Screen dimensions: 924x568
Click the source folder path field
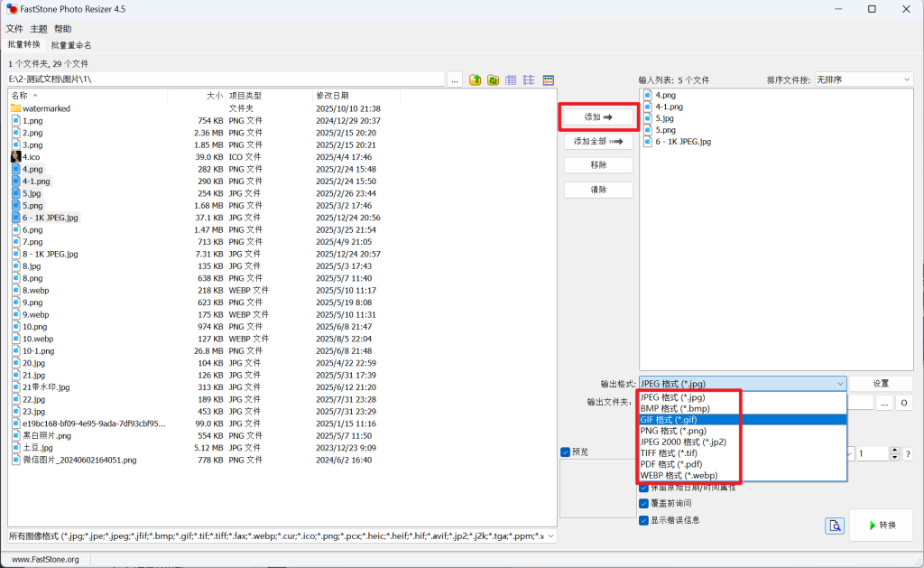[226, 79]
